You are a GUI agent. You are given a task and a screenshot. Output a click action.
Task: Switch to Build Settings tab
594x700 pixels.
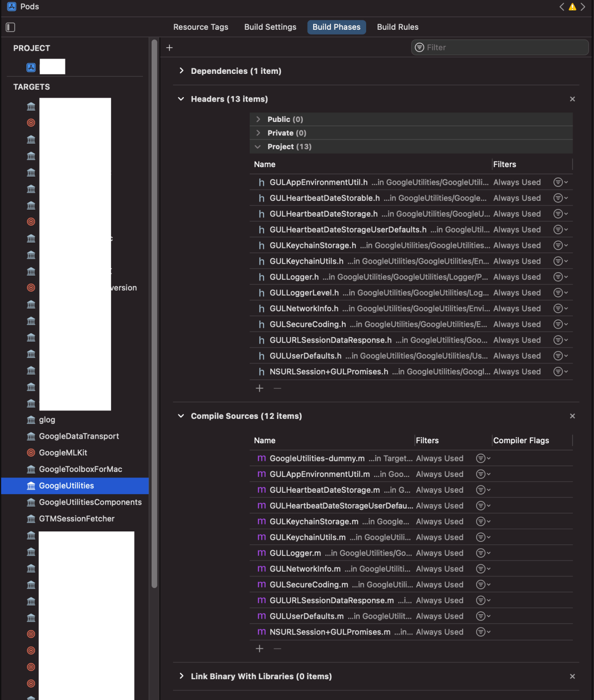[270, 27]
